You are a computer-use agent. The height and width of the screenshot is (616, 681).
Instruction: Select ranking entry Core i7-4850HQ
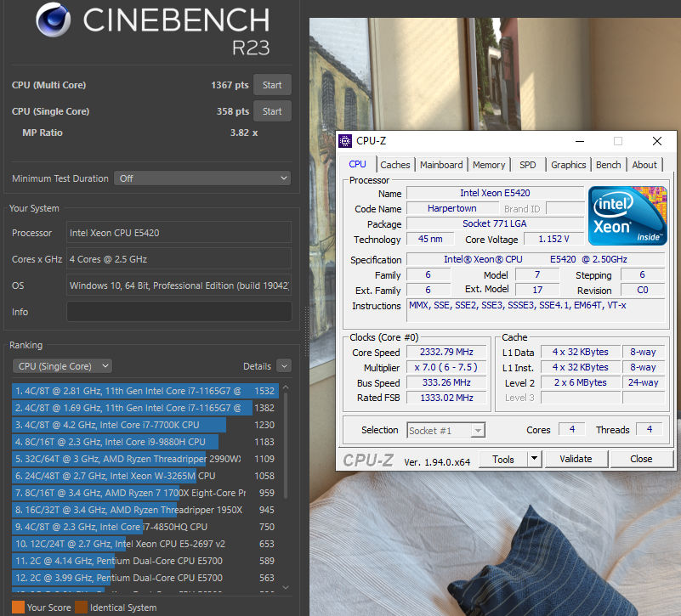145,527
